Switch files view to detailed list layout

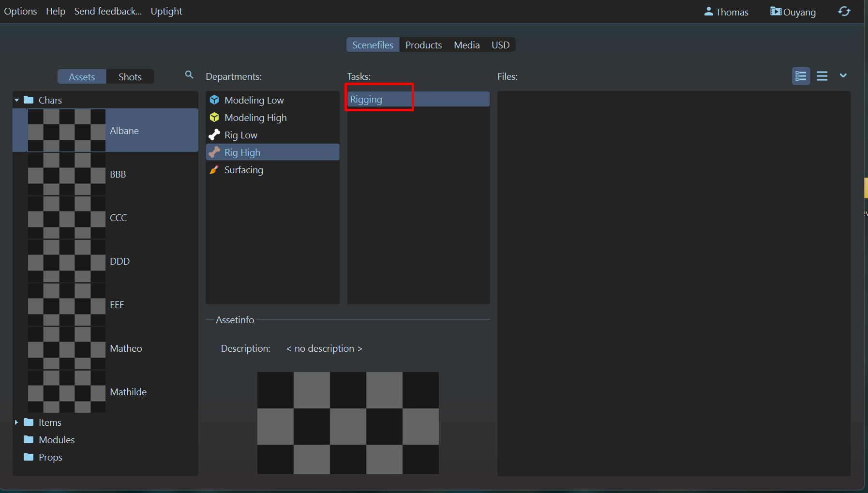(x=801, y=76)
